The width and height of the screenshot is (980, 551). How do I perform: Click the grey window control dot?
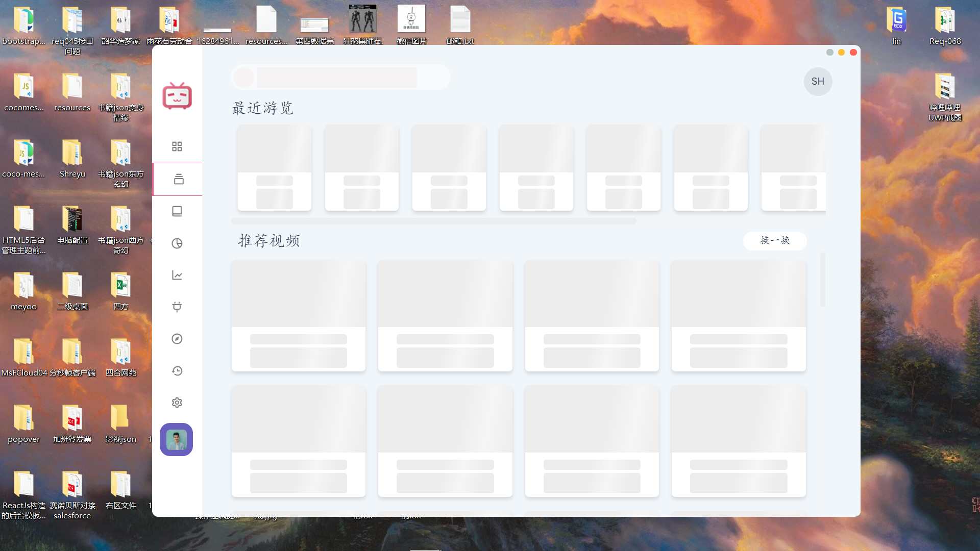[829, 53]
